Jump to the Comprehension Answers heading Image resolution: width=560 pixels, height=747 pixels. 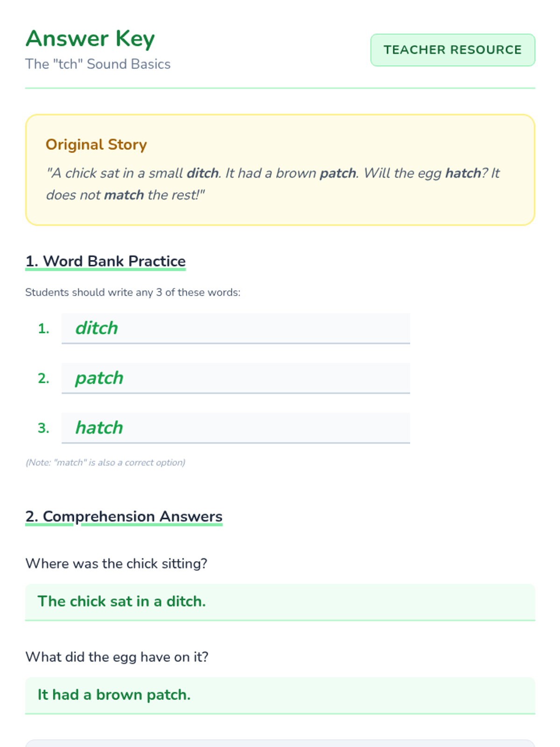pyautogui.click(x=124, y=517)
